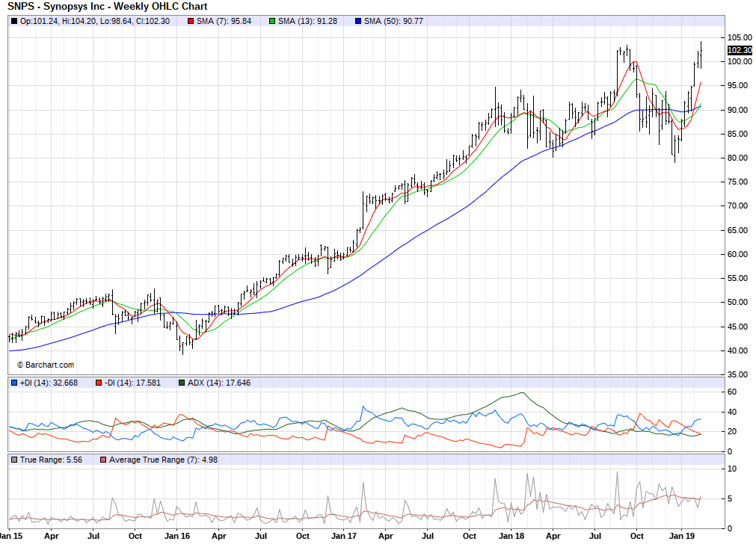Click the dark green ADX (14) legend swatch
This screenshot has height=559, width=756.
pos(181,383)
